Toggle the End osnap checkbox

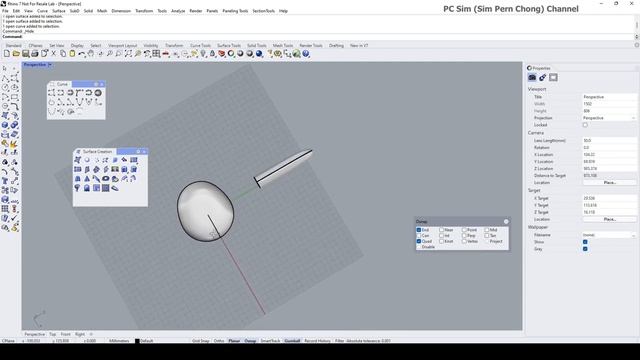(419, 230)
